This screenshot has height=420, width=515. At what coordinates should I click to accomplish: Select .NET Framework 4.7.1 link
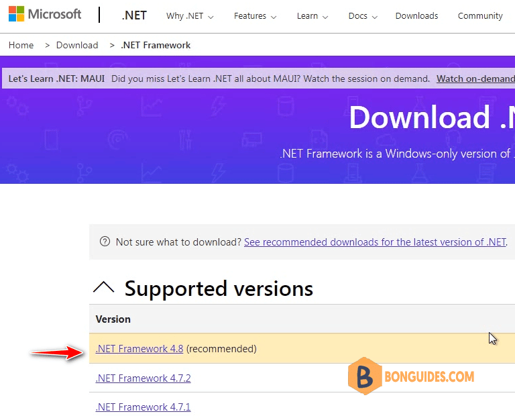click(144, 407)
